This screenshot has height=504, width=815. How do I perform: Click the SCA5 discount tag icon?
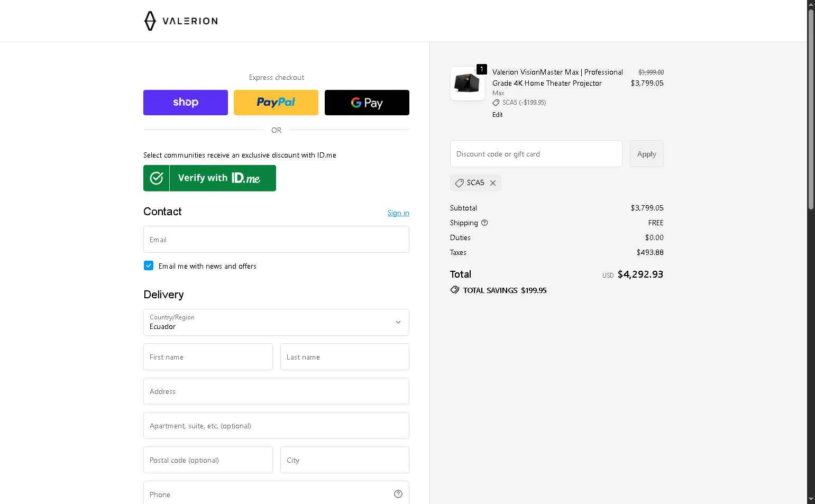click(x=459, y=183)
